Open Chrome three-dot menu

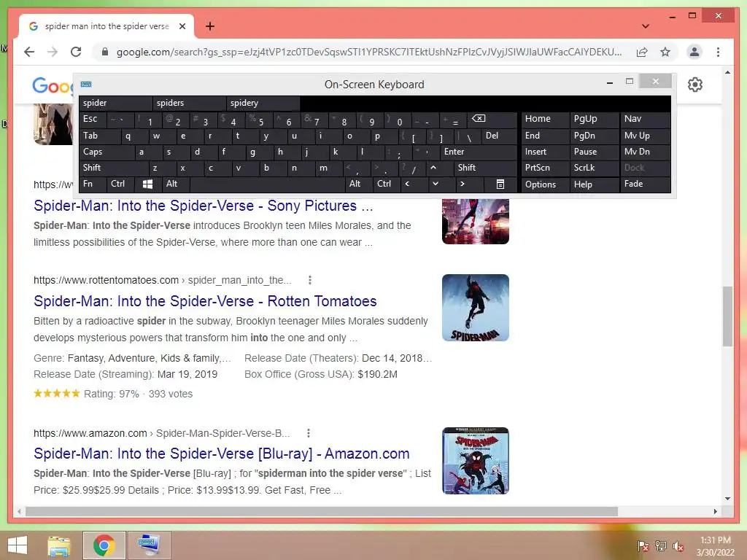[718, 52]
